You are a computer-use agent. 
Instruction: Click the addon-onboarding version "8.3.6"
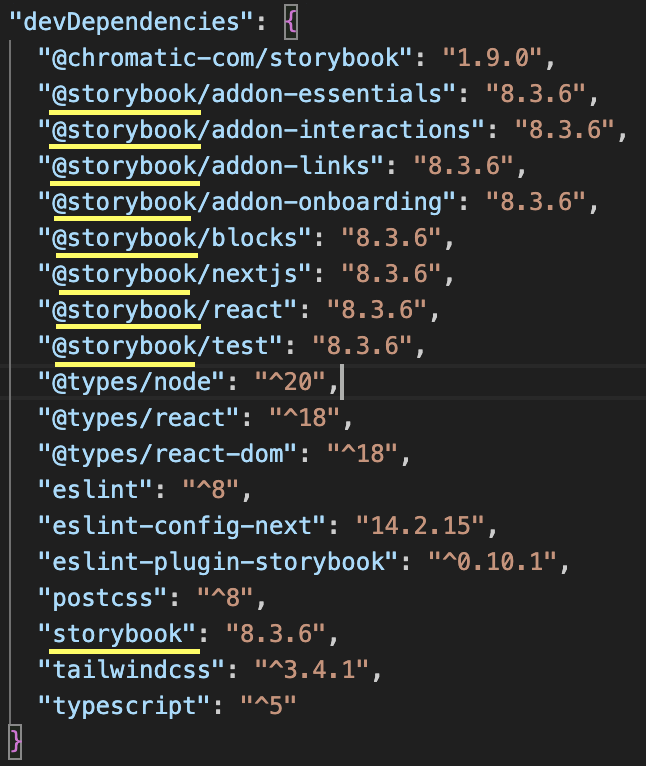536,202
